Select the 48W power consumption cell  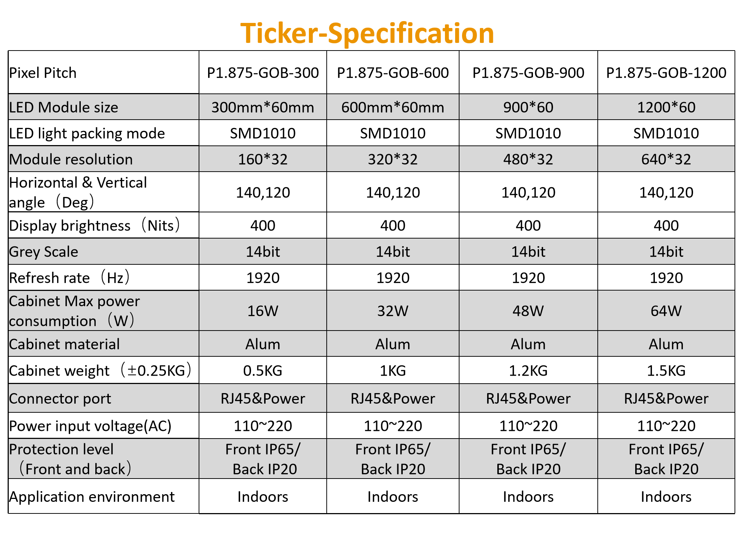[x=528, y=311]
